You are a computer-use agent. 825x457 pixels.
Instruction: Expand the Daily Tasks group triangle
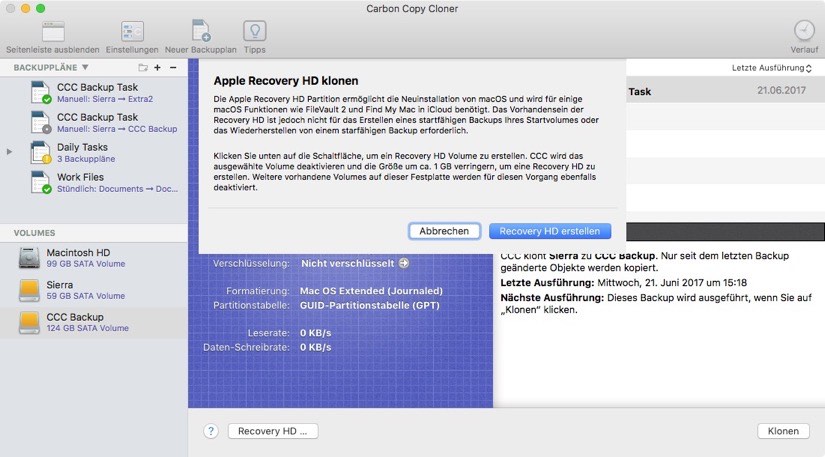[9, 151]
